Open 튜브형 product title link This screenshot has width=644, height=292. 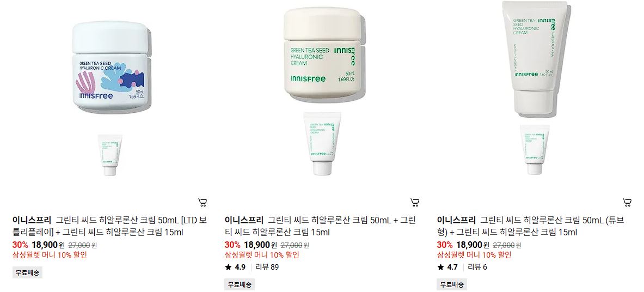click(x=531, y=226)
